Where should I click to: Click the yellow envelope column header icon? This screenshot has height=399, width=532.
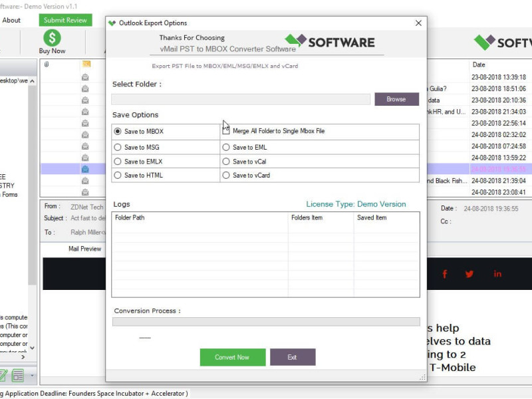[x=86, y=64]
